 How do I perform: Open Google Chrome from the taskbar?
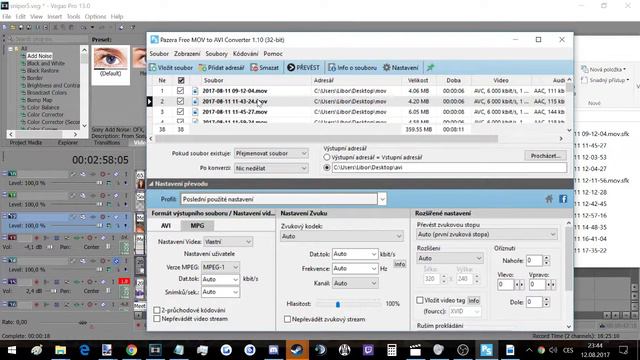pyautogui.click(x=131, y=350)
